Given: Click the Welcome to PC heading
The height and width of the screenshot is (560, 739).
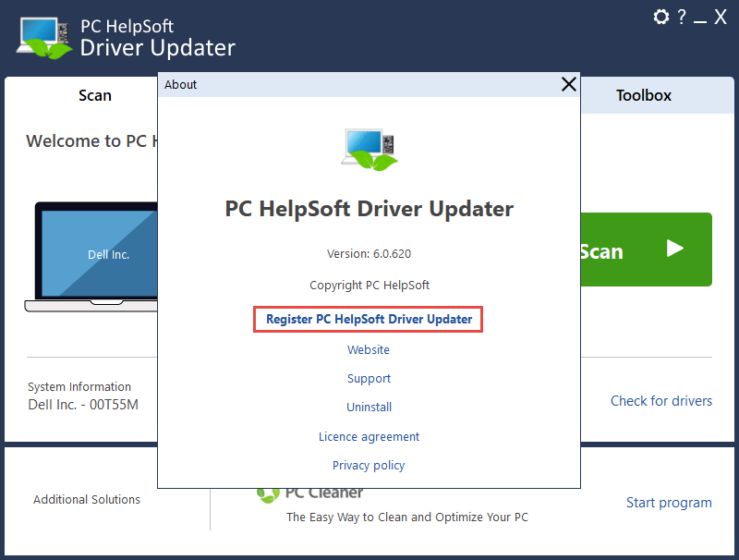Looking at the screenshot, I should tap(91, 141).
